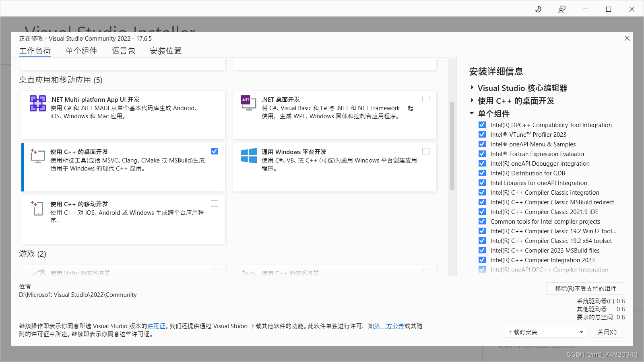644x362 pixels.
Task: Uncheck Intel C++ Compiler Classic 19.2 x64 toolset
Action: 482,241
